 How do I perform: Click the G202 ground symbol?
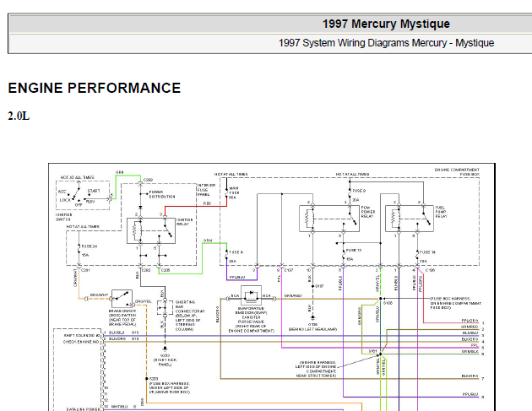pos(165,349)
